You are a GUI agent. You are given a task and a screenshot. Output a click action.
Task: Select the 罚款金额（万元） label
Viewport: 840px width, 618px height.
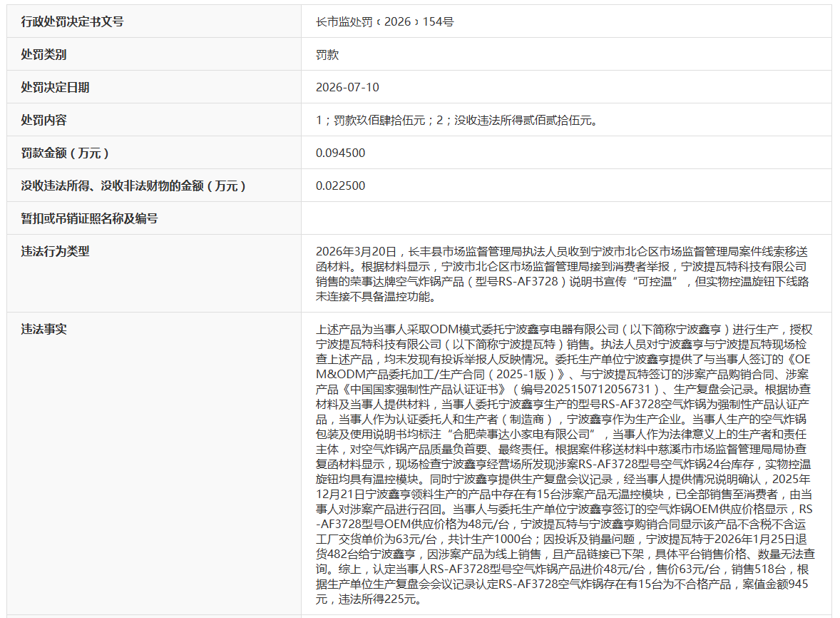pyautogui.click(x=66, y=153)
